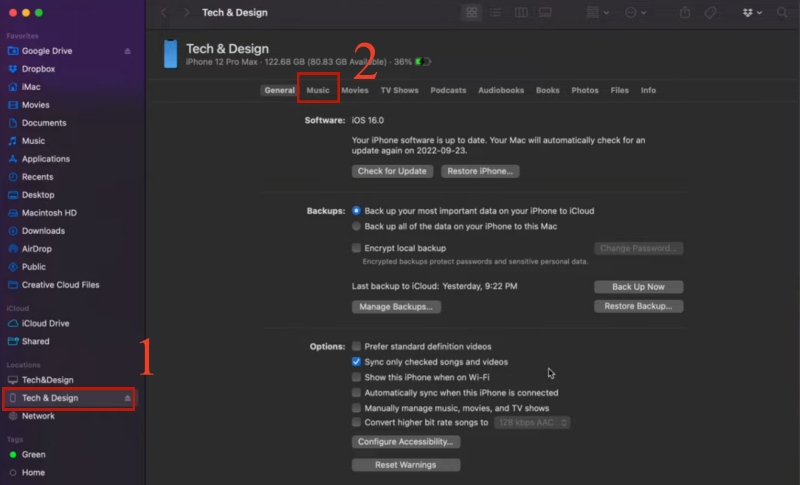Click Back Up Now button
This screenshot has height=485, width=800.
[638, 287]
